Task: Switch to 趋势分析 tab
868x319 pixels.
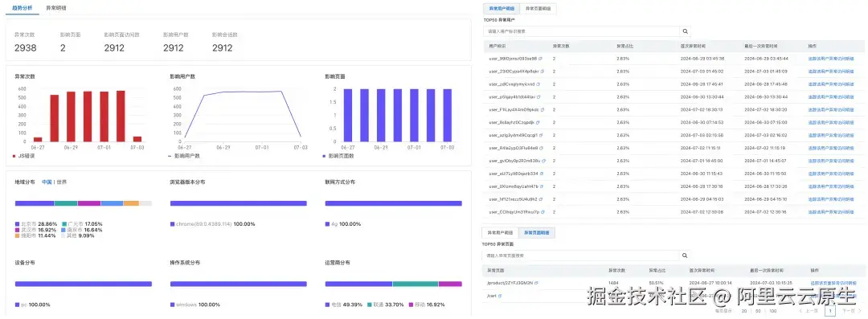Action: tap(22, 8)
